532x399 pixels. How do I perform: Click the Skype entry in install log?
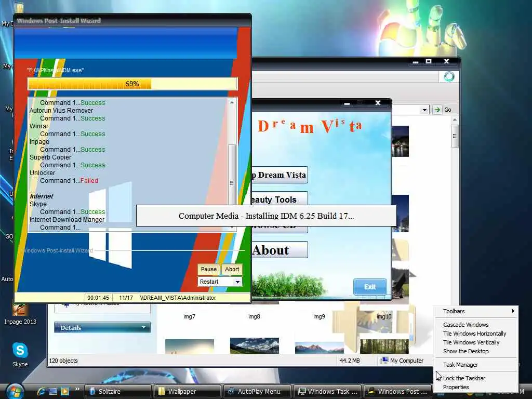coord(38,204)
